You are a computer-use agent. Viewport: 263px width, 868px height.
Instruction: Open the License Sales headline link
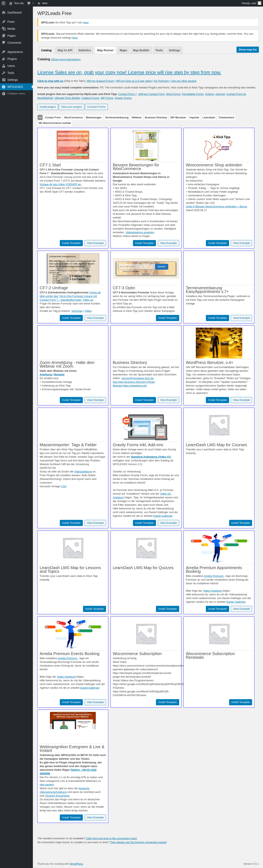click(x=129, y=72)
